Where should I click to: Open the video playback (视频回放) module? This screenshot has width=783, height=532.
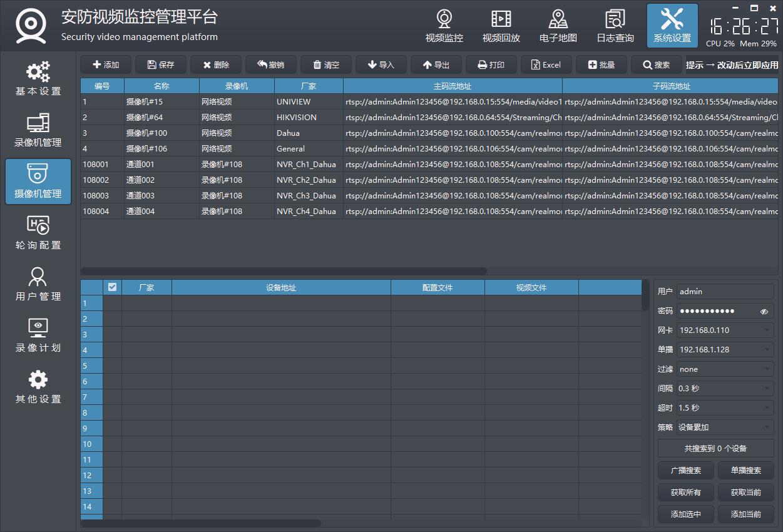[x=501, y=26]
